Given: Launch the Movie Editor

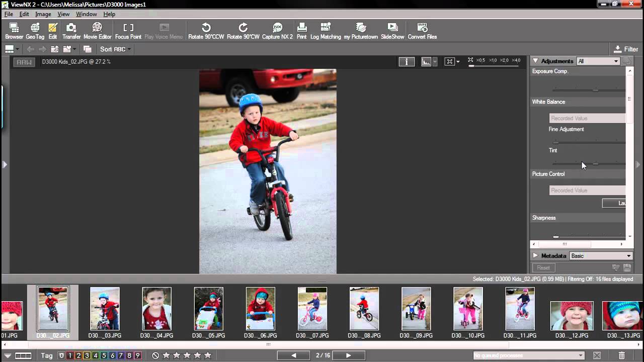Looking at the screenshot, I should click(x=97, y=31).
